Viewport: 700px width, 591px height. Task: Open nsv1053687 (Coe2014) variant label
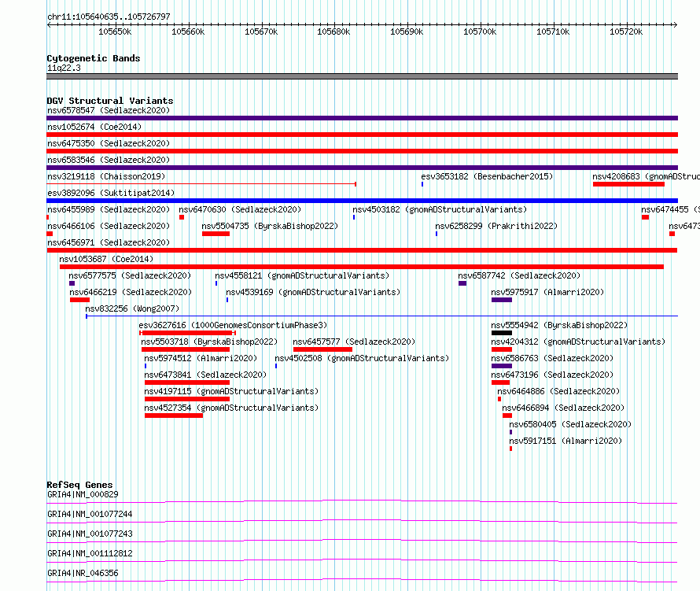pos(106,259)
